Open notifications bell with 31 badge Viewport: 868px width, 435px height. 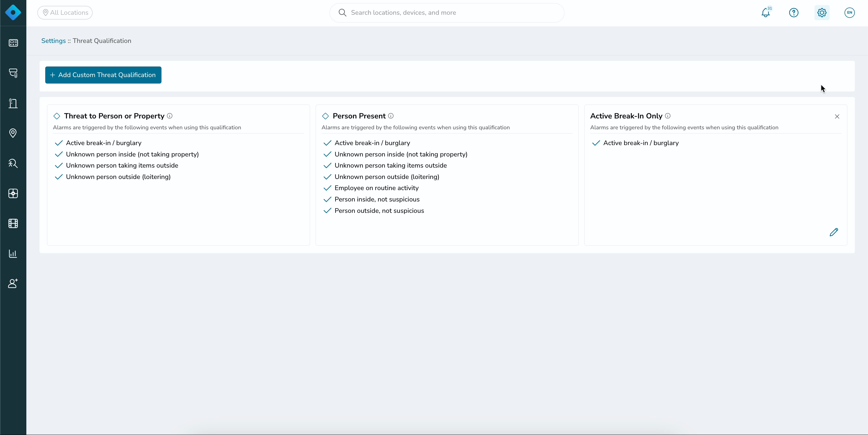765,13
